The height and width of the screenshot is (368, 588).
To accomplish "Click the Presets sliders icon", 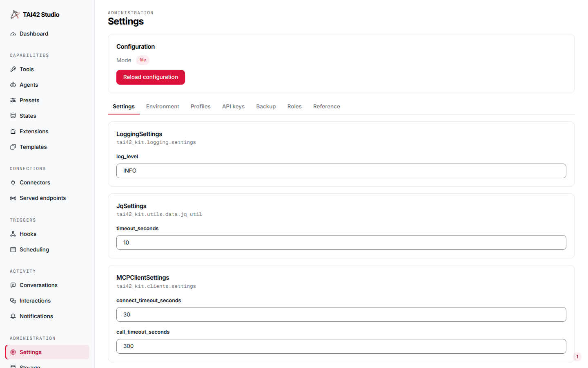I will pyautogui.click(x=13, y=101).
